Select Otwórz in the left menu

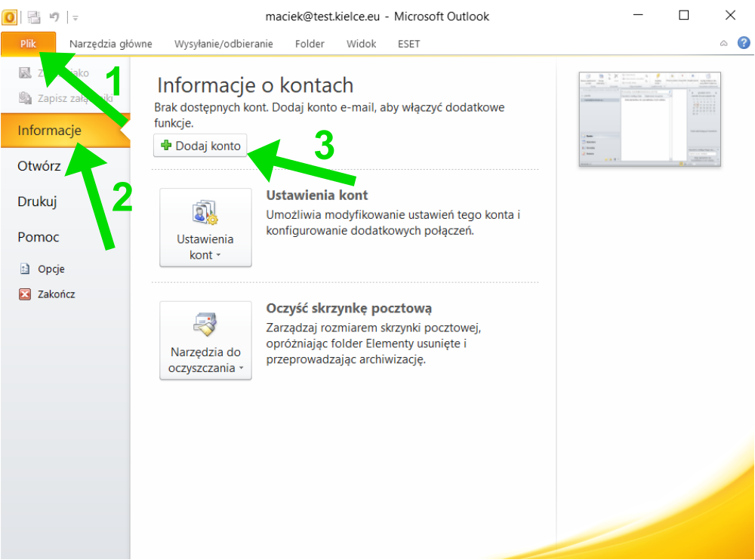39,166
